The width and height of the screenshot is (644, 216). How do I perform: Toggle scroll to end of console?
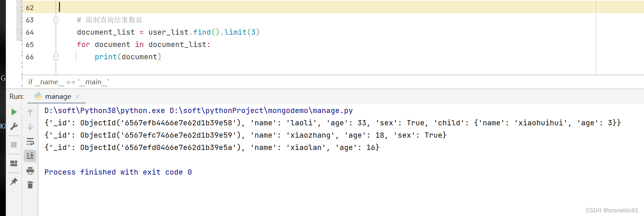click(x=30, y=156)
